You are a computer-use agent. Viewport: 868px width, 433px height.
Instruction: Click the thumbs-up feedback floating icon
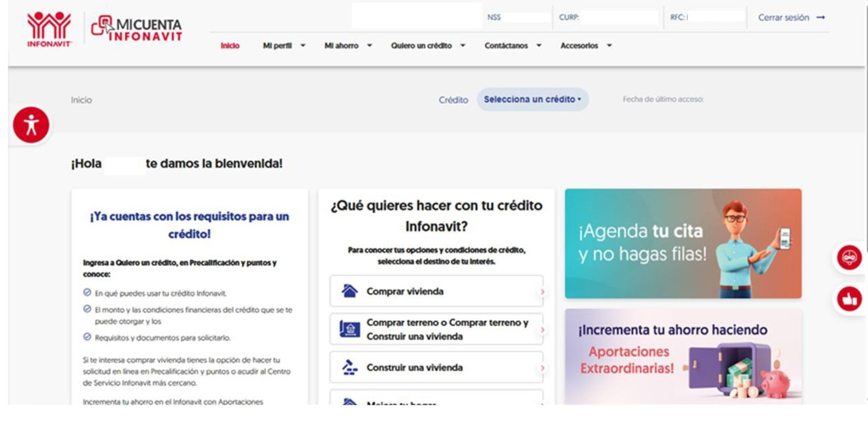[849, 299]
